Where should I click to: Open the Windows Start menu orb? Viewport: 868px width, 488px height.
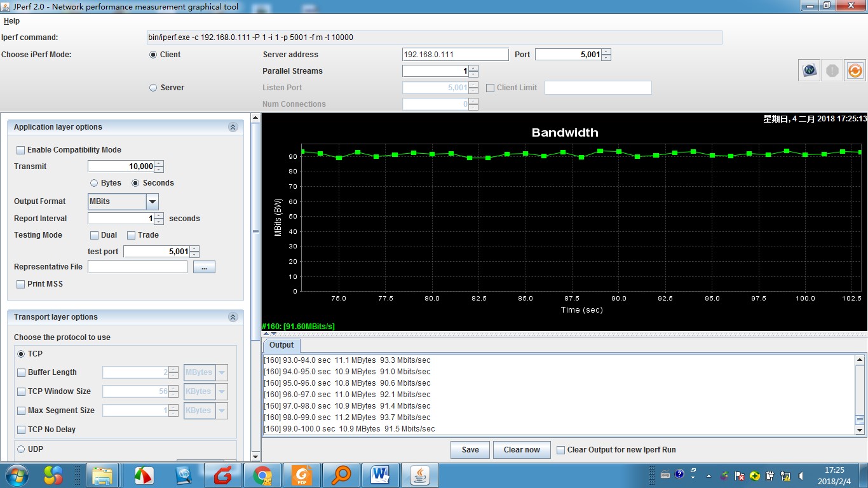point(17,475)
